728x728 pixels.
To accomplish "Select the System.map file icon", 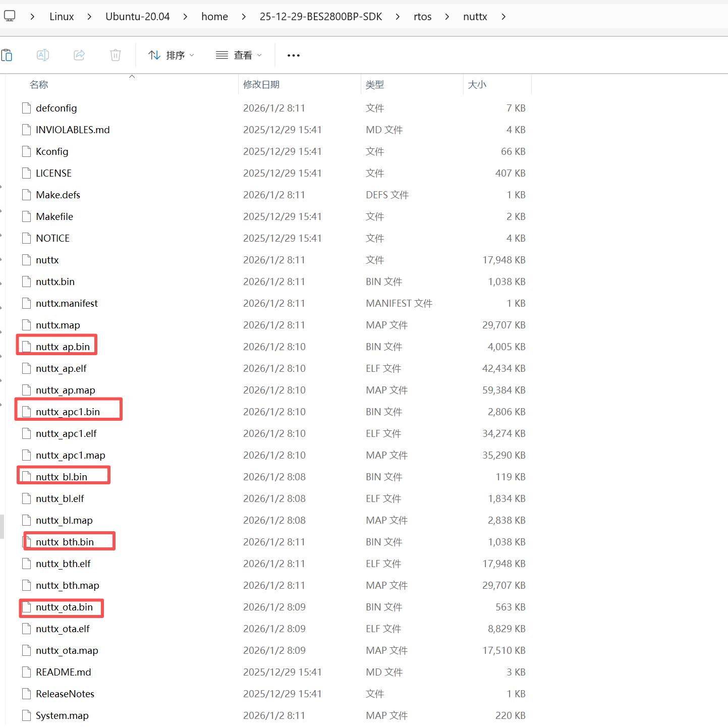I will coord(27,715).
